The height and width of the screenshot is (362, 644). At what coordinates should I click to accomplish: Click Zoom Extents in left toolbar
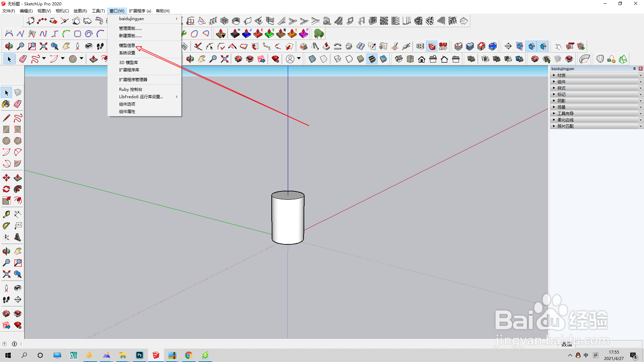6,274
